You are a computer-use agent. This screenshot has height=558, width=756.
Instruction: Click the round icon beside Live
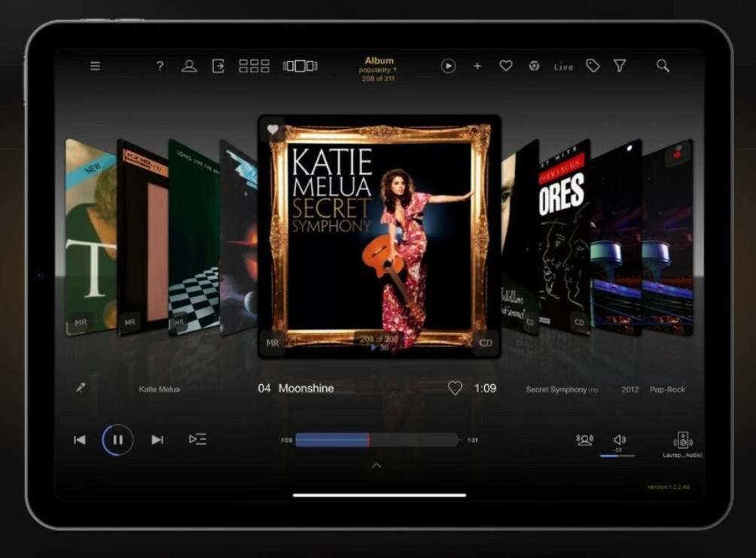point(534,66)
